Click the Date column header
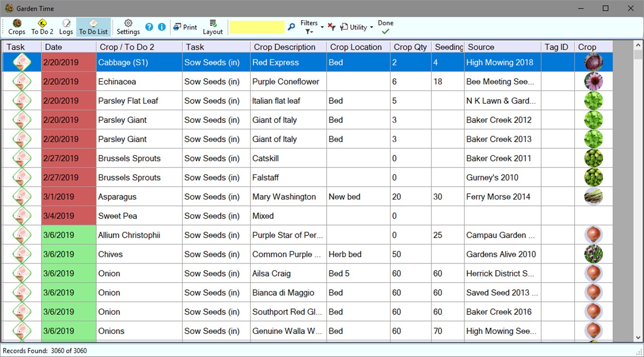Viewport: 644px width, 357px height. [69, 46]
